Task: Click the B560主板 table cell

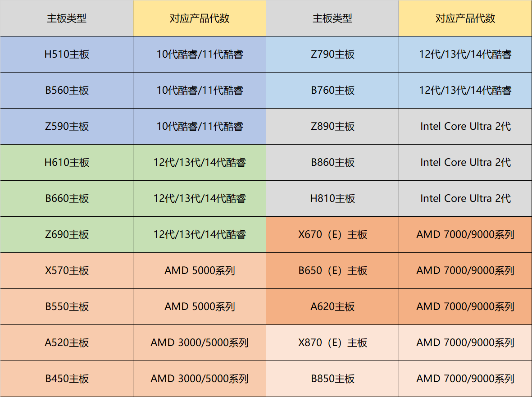Action: (x=67, y=90)
